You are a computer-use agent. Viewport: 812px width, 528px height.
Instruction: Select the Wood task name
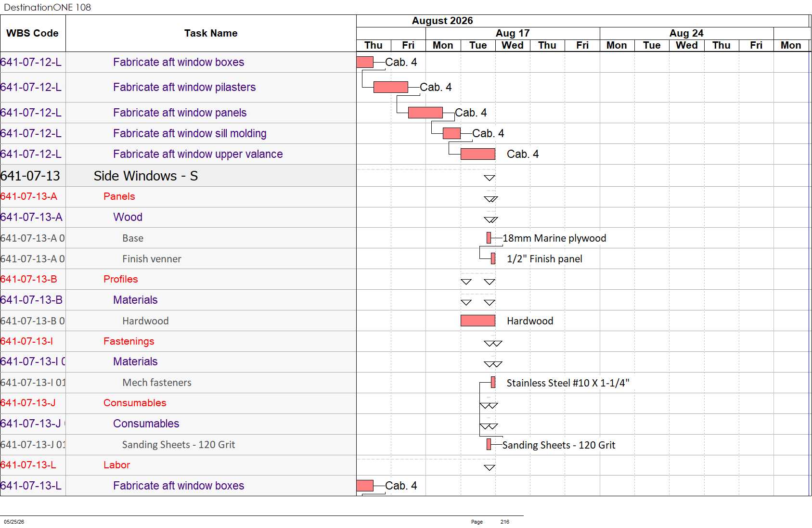128,217
